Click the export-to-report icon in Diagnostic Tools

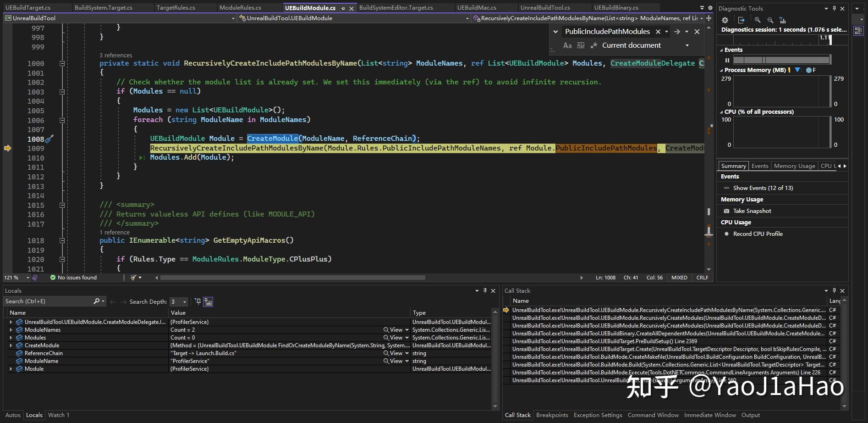(x=742, y=20)
